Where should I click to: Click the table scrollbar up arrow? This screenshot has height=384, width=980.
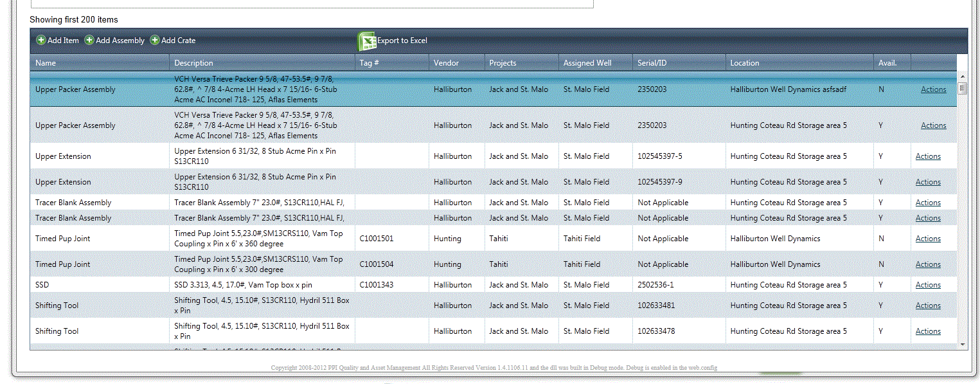[962, 77]
